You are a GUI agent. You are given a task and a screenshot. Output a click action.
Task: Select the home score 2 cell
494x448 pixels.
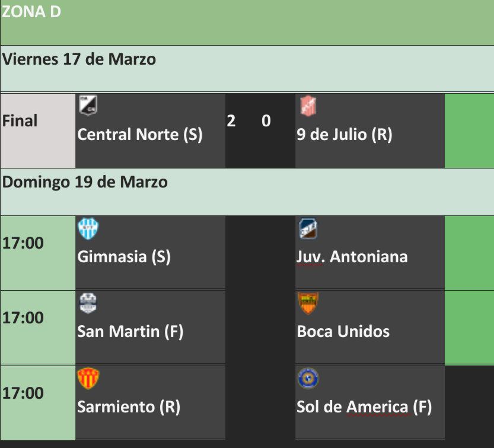point(231,121)
